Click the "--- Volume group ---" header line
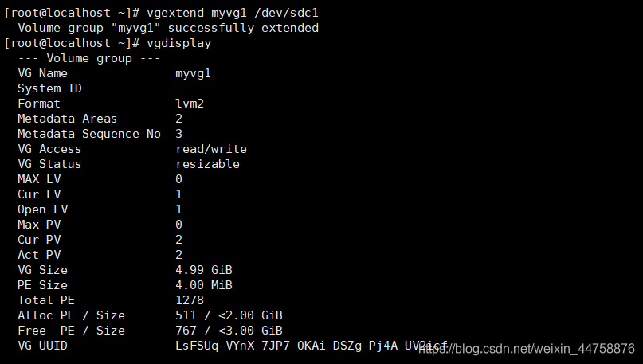 88,58
